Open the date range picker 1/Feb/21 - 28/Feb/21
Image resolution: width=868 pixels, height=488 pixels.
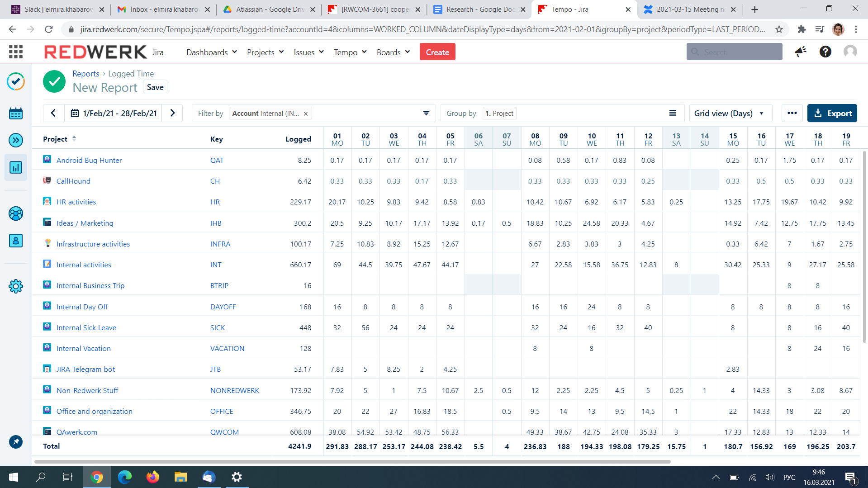pos(114,113)
